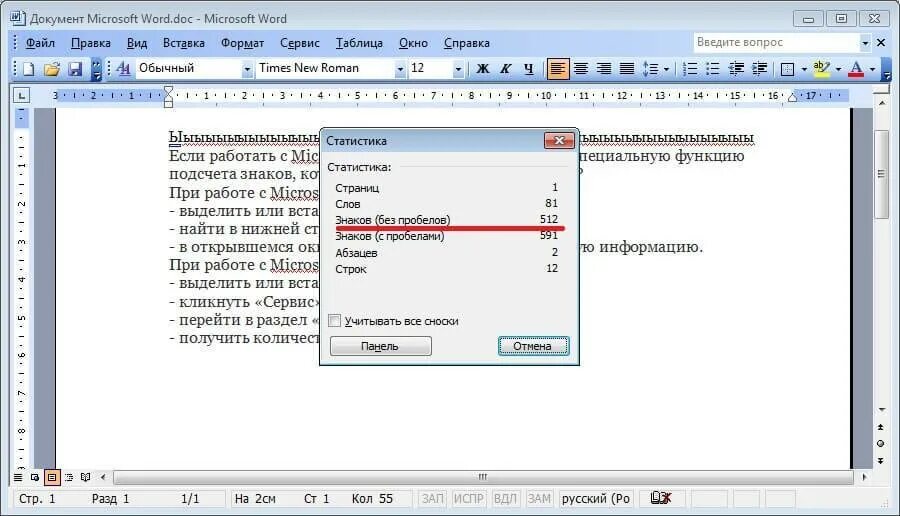Check 'Учитывать все сноски' checkbox

pos(335,320)
